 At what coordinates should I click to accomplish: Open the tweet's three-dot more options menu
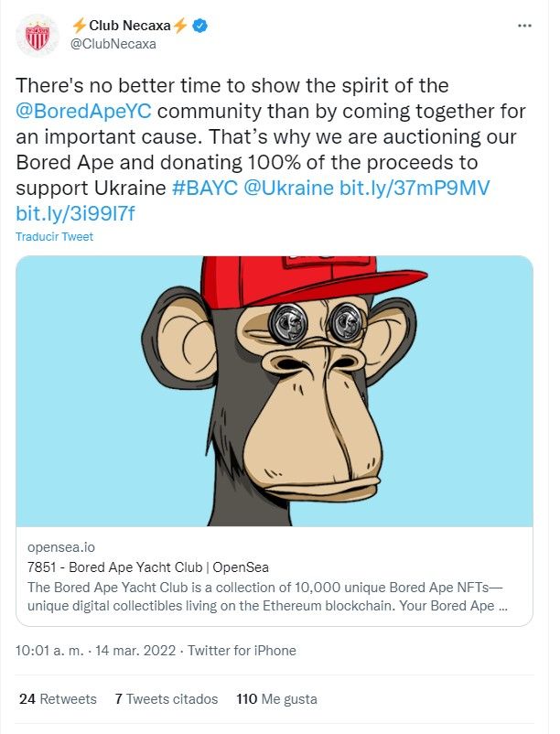[x=524, y=26]
